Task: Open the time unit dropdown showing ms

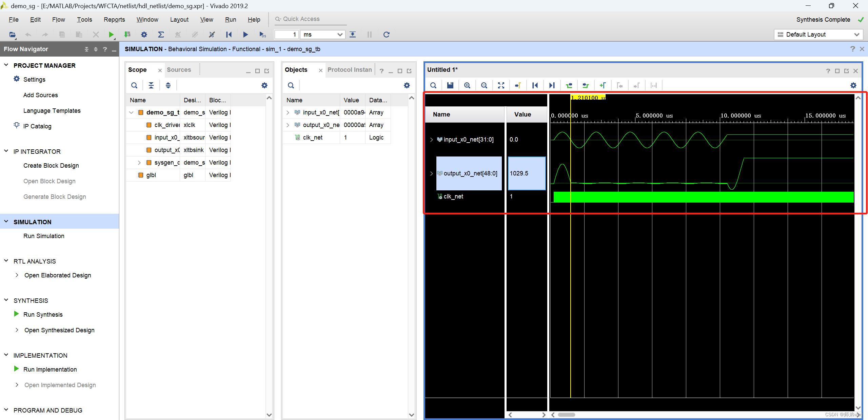Action: (339, 34)
